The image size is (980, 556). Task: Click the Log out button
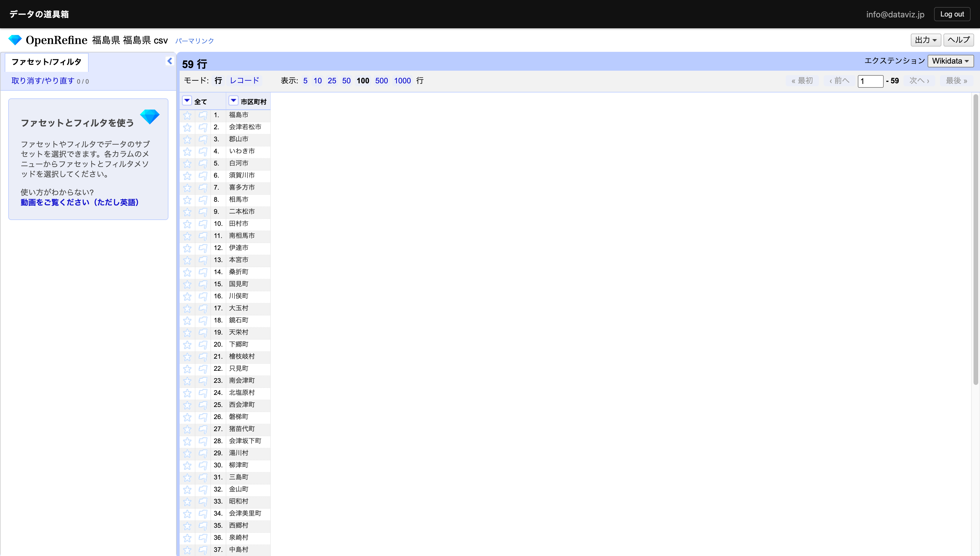coord(952,14)
